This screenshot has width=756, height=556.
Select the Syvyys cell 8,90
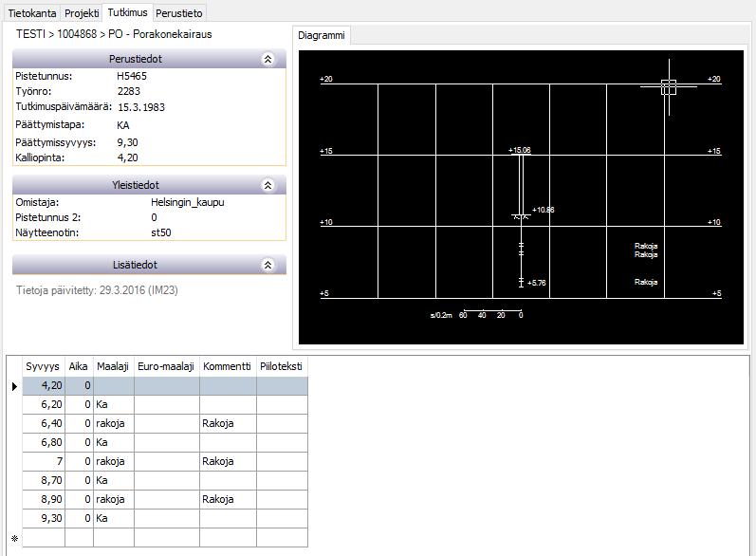(44, 500)
